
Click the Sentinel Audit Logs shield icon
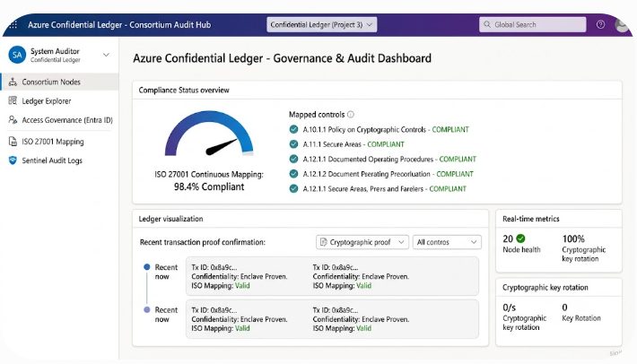point(13,160)
